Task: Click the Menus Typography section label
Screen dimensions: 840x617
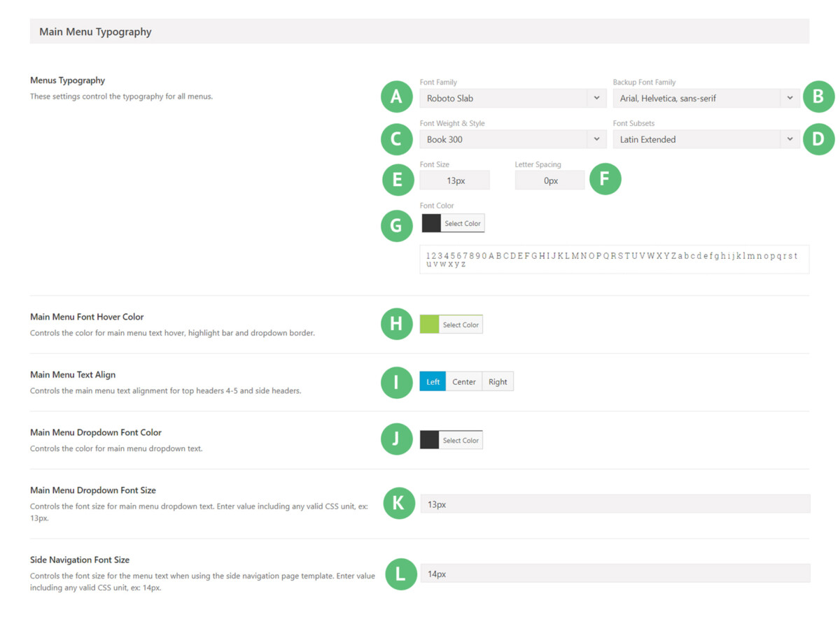Action: click(x=67, y=80)
